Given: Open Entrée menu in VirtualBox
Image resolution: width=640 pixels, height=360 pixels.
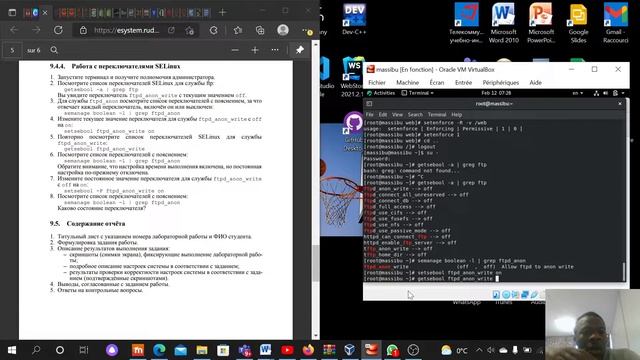Looking at the screenshot, I should coord(463,82).
